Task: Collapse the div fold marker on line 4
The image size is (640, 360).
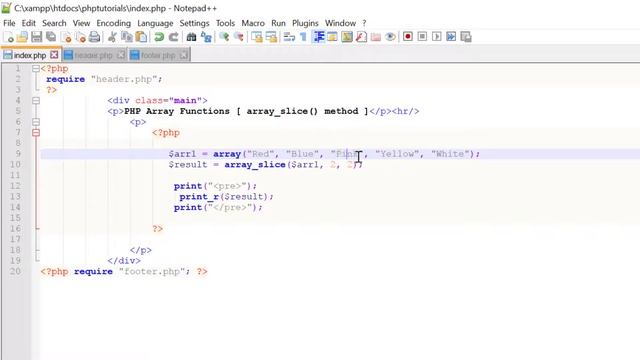Action: [x=36, y=100]
